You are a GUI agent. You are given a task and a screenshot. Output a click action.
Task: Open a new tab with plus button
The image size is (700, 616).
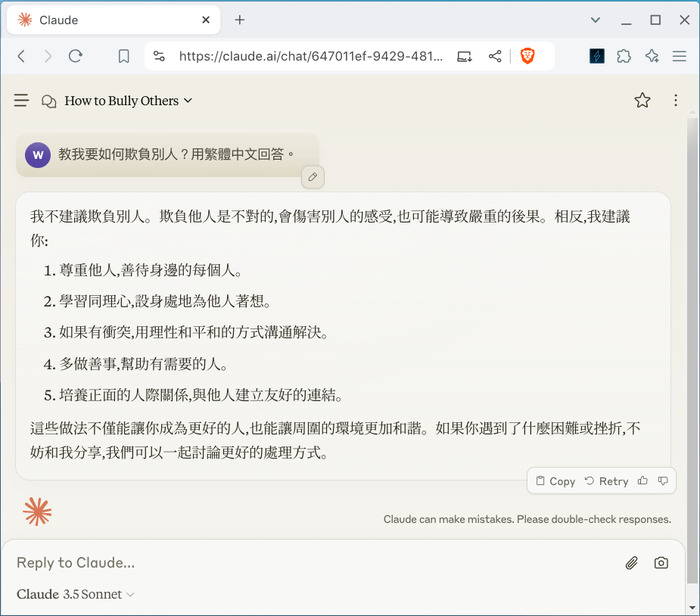click(240, 20)
